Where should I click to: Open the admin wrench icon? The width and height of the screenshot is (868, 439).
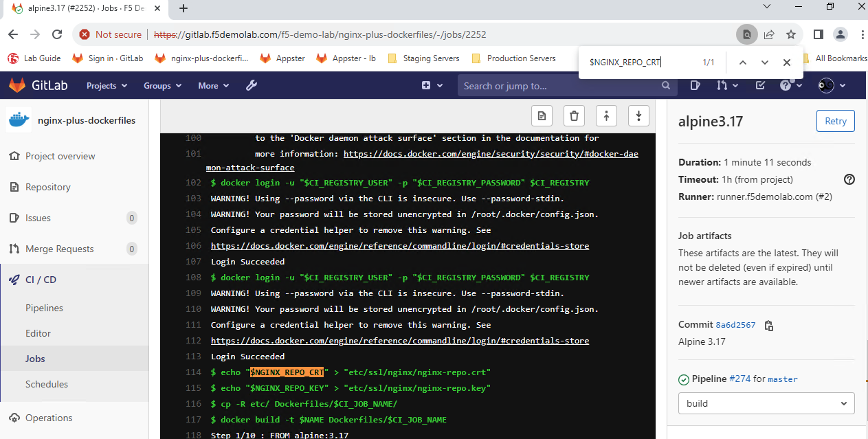(252, 85)
